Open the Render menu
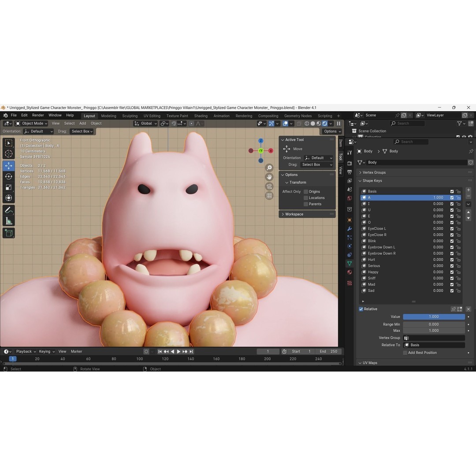 coord(38,115)
